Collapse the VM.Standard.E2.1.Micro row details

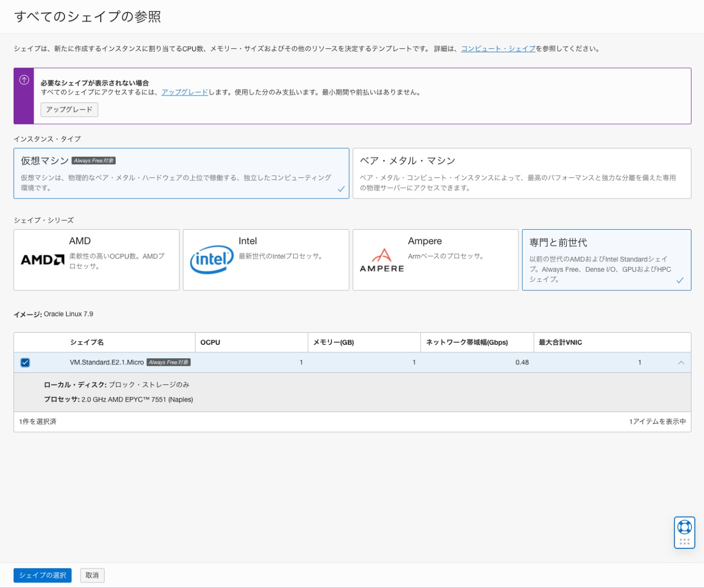[681, 362]
